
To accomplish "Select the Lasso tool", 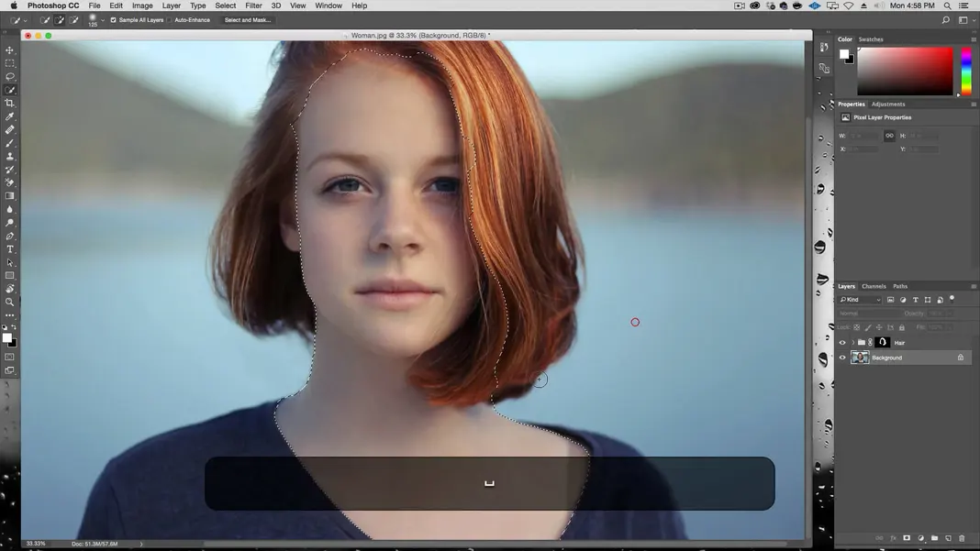I will [x=9, y=76].
